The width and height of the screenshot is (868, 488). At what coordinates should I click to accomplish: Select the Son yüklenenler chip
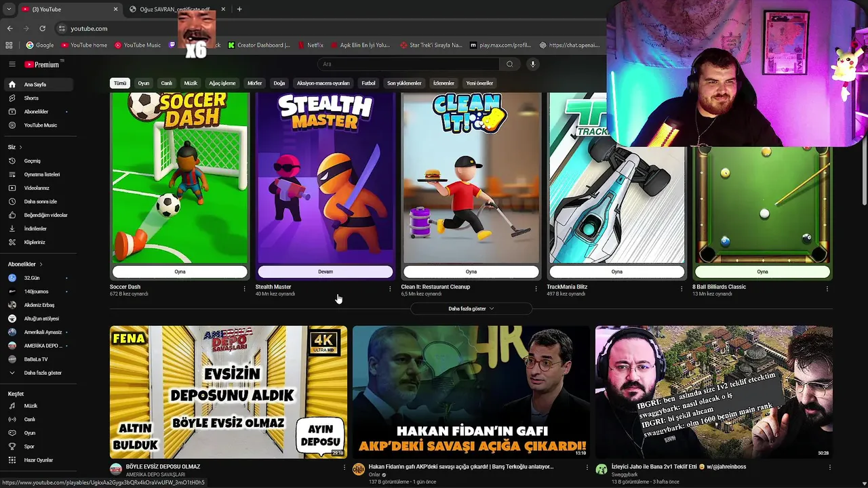(x=404, y=83)
